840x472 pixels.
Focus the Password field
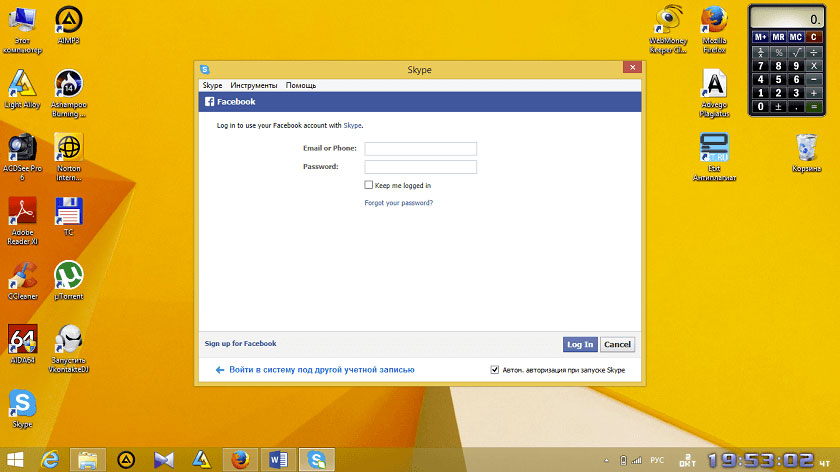point(421,167)
